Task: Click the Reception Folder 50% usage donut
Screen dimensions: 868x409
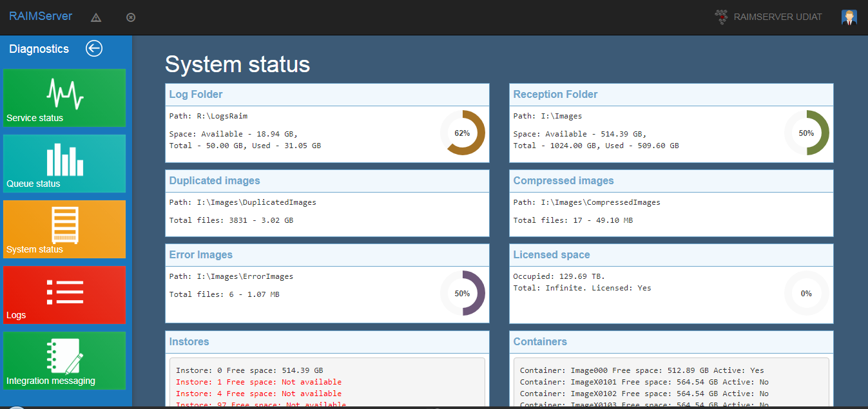Action: (806, 133)
